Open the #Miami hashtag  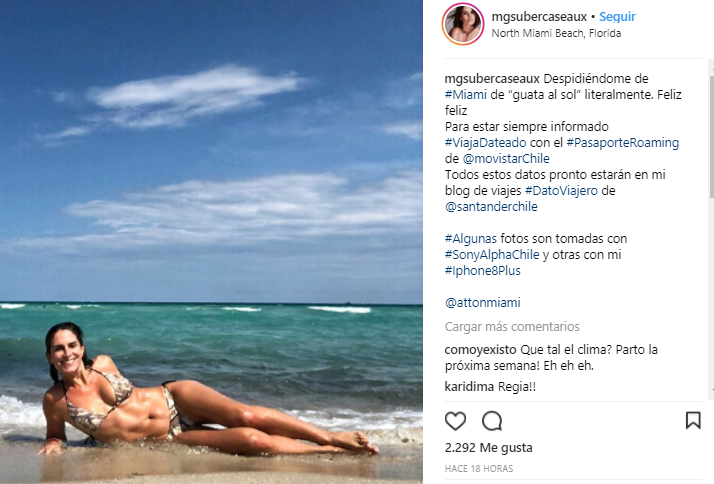pyautogui.click(x=466, y=95)
